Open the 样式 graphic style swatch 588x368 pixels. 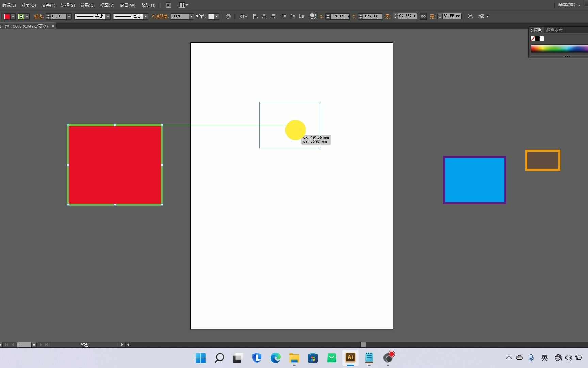tap(211, 16)
